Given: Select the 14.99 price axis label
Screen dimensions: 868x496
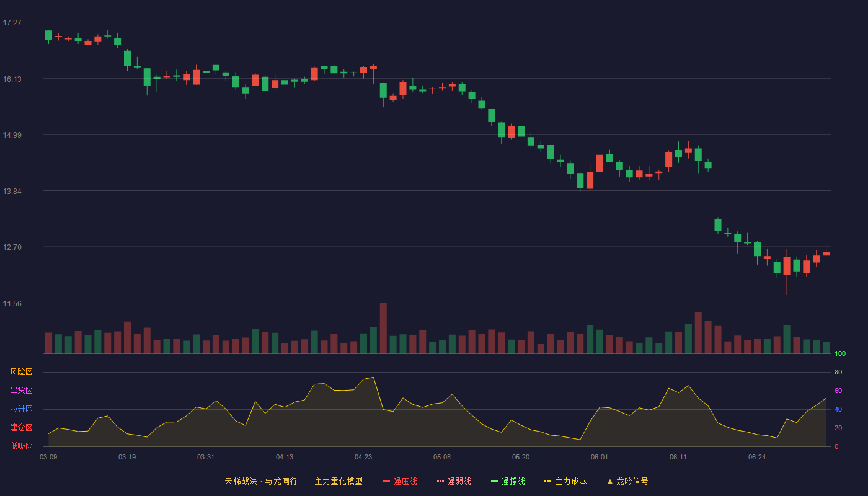Looking at the screenshot, I should pos(12,135).
